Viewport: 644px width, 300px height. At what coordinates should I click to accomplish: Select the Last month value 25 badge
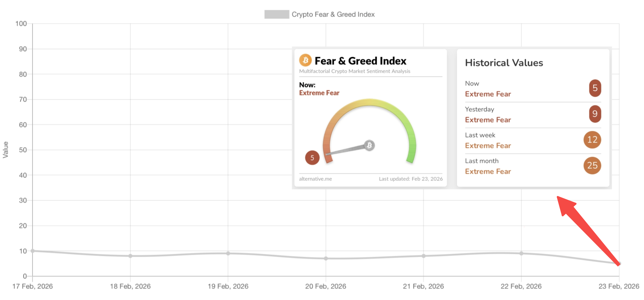592,165
